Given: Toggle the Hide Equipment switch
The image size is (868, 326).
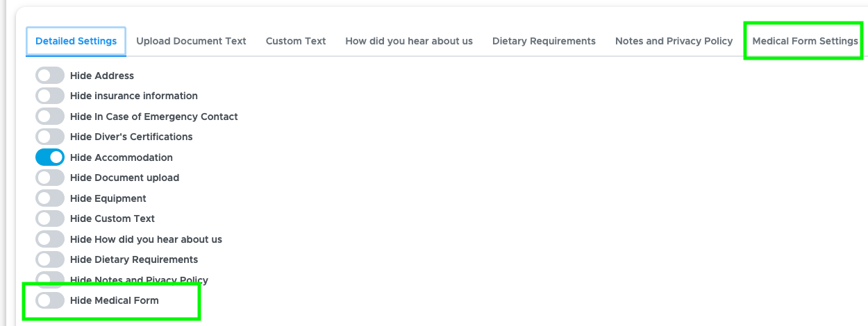Looking at the screenshot, I should (x=50, y=198).
